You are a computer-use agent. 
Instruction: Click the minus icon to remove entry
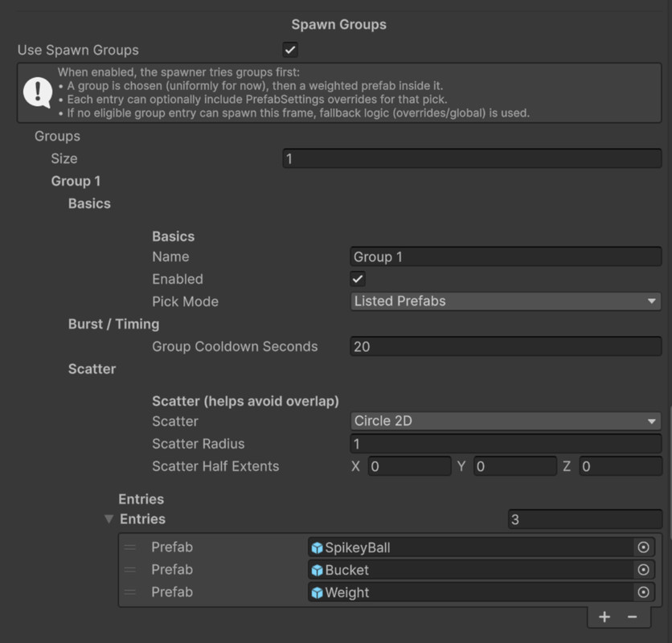(x=633, y=616)
